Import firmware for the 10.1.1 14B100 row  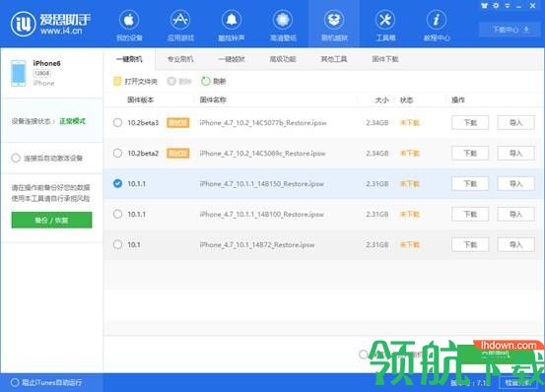515,215
